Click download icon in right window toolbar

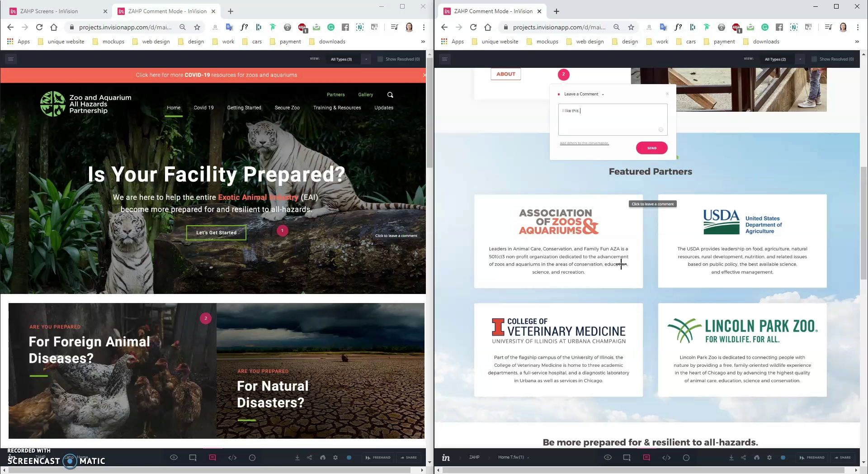pos(731,458)
